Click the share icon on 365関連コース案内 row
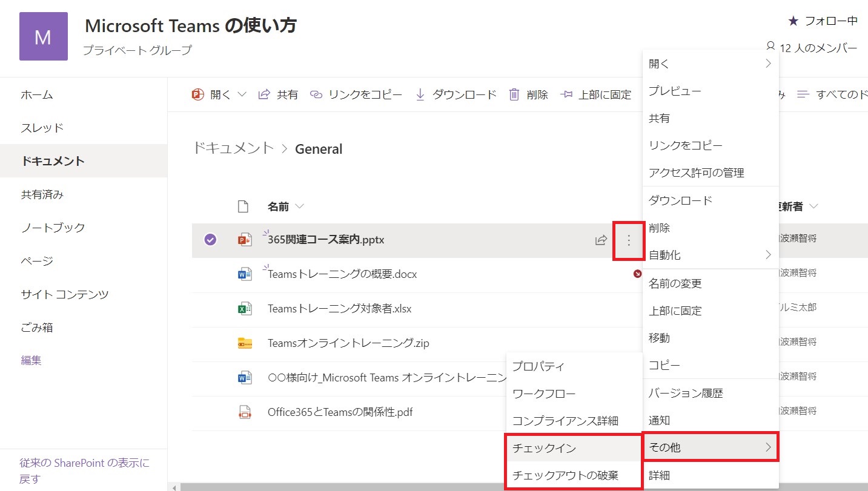The height and width of the screenshot is (491, 868). click(601, 240)
